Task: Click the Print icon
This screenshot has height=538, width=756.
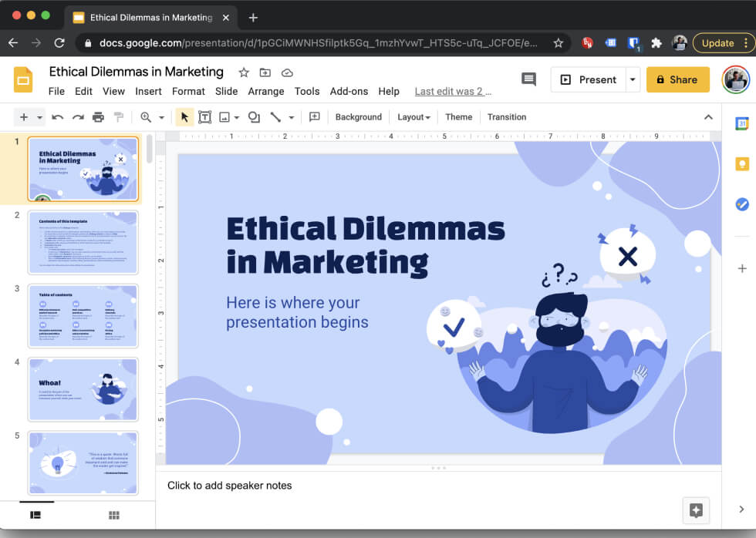Action: click(x=98, y=117)
